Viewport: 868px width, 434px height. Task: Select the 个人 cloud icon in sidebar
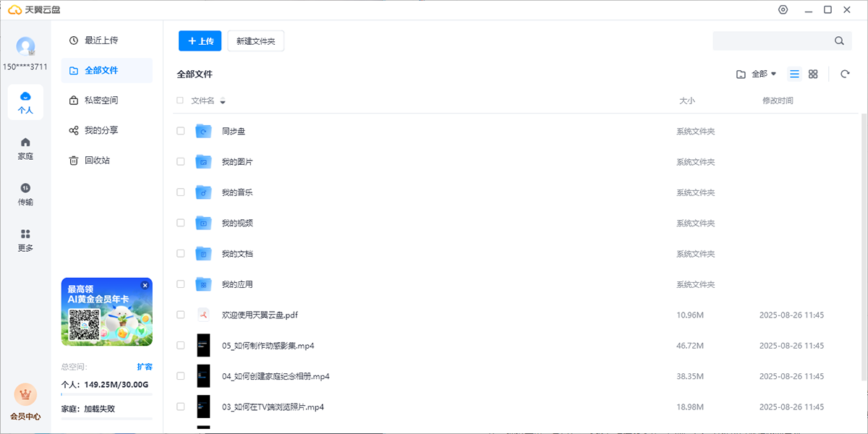click(x=25, y=96)
